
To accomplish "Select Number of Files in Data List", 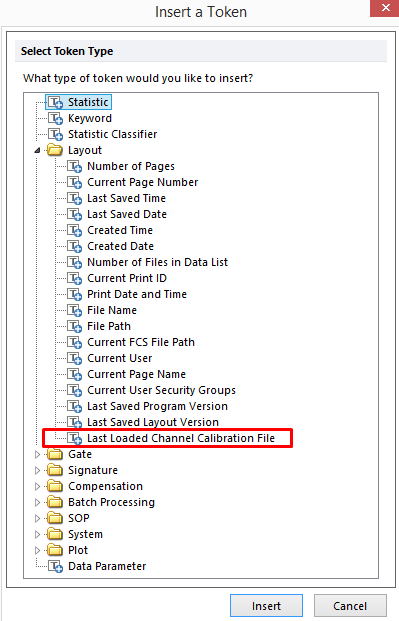I will [157, 262].
